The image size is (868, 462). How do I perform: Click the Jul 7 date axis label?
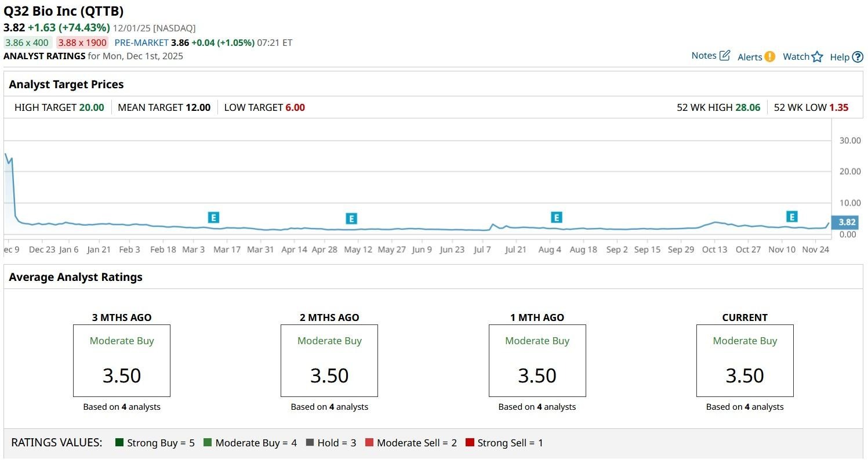(482, 250)
